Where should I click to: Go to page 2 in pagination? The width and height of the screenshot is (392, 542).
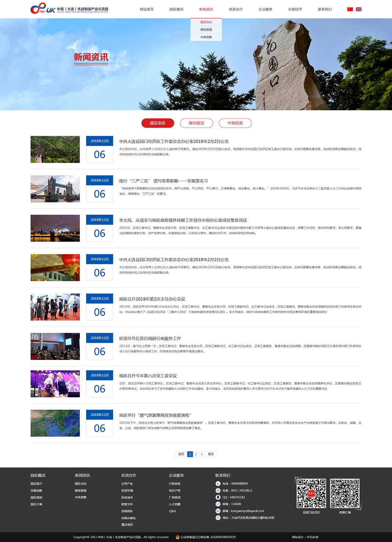click(196, 454)
